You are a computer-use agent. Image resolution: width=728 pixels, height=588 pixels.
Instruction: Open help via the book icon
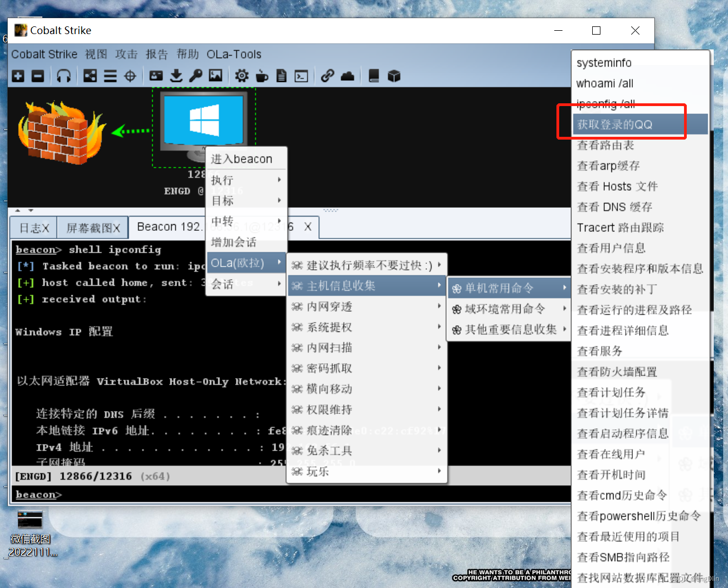point(374,76)
